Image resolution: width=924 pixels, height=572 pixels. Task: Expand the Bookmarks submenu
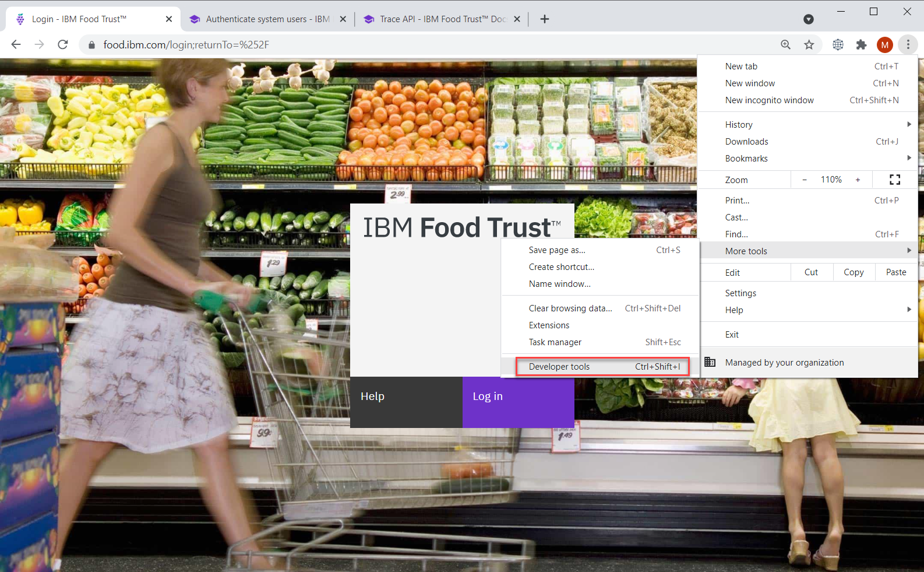pyautogui.click(x=807, y=159)
